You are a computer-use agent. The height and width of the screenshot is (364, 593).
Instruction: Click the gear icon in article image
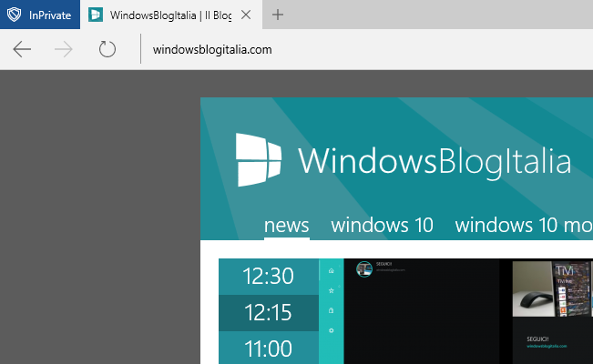point(332,330)
